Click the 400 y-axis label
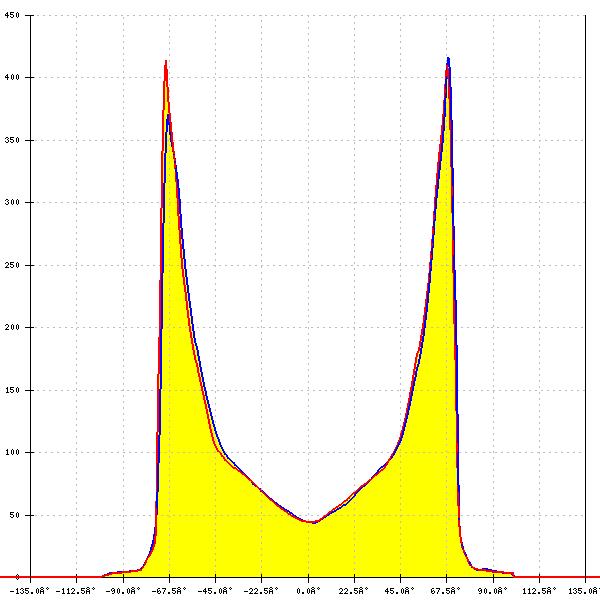 [12, 77]
